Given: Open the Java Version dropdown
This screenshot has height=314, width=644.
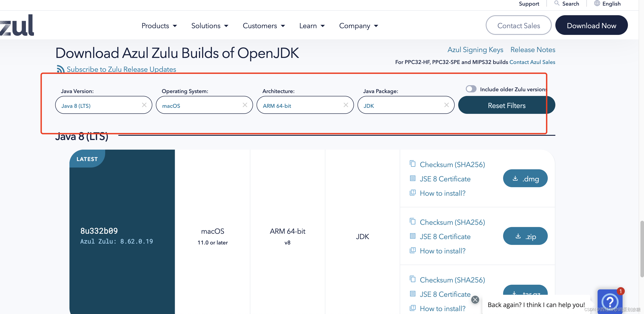Looking at the screenshot, I should pyautogui.click(x=104, y=105).
